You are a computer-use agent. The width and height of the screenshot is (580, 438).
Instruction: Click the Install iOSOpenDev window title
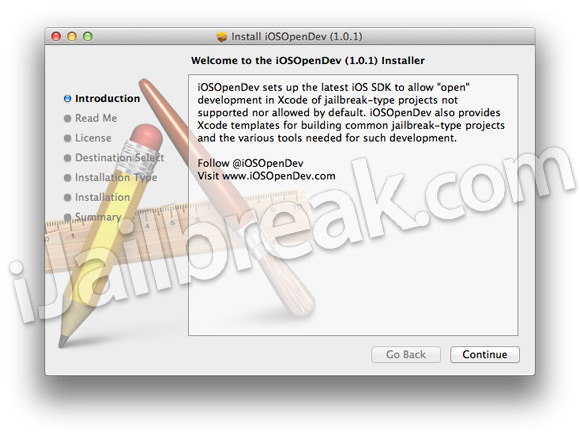[x=297, y=37]
